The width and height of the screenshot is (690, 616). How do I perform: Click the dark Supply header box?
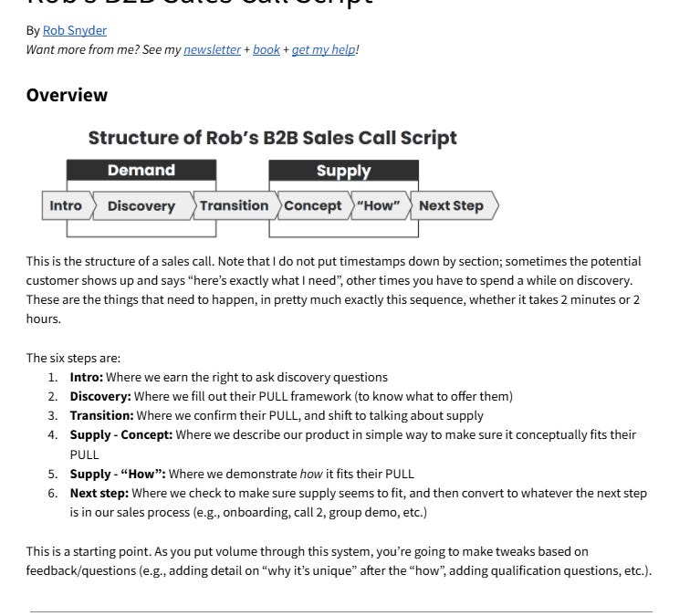pyautogui.click(x=344, y=171)
